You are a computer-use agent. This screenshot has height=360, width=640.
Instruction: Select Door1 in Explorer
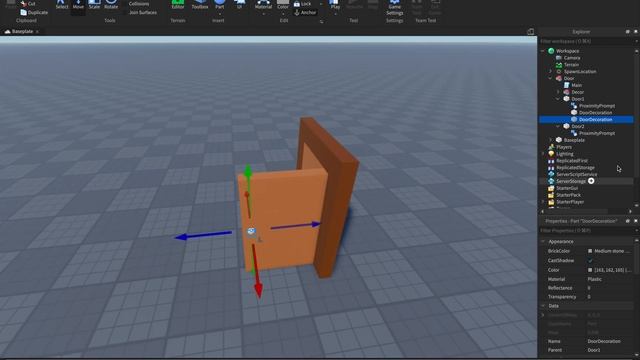(x=577, y=99)
